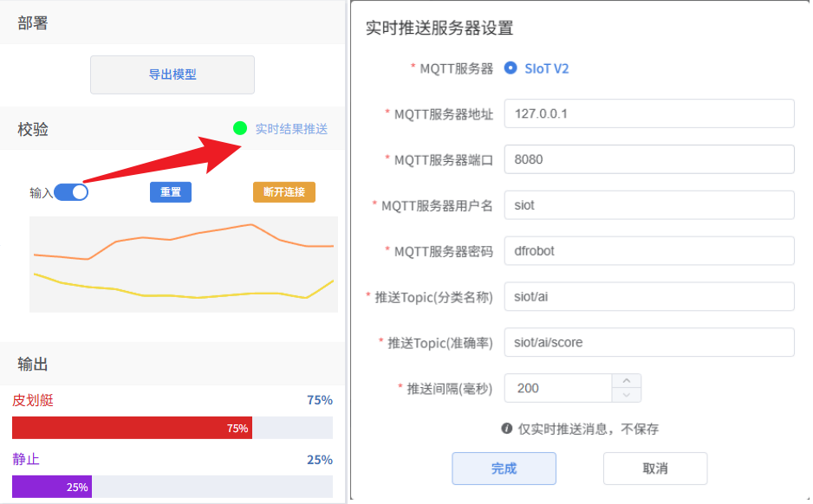Click the MQTT password field with dfrobot
The width and height of the screenshot is (813, 504).
click(x=648, y=251)
